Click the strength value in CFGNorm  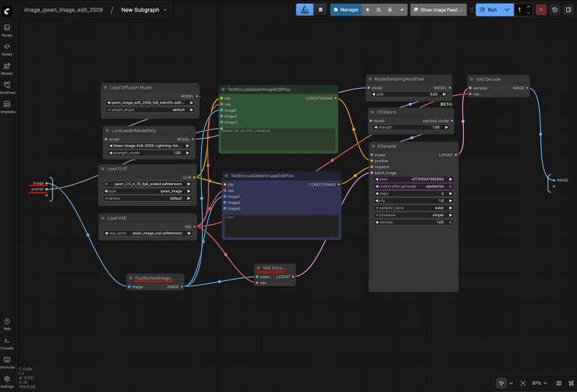[410, 128]
